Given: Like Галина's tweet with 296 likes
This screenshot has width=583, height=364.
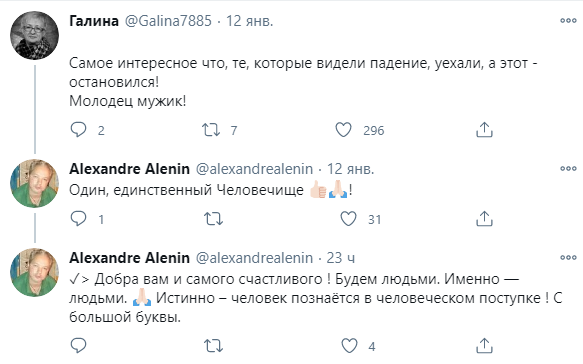Looking at the screenshot, I should [x=343, y=130].
